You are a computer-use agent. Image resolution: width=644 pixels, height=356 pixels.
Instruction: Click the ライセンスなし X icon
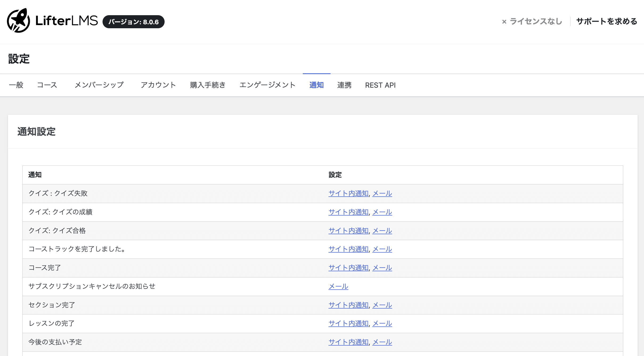[x=504, y=22]
